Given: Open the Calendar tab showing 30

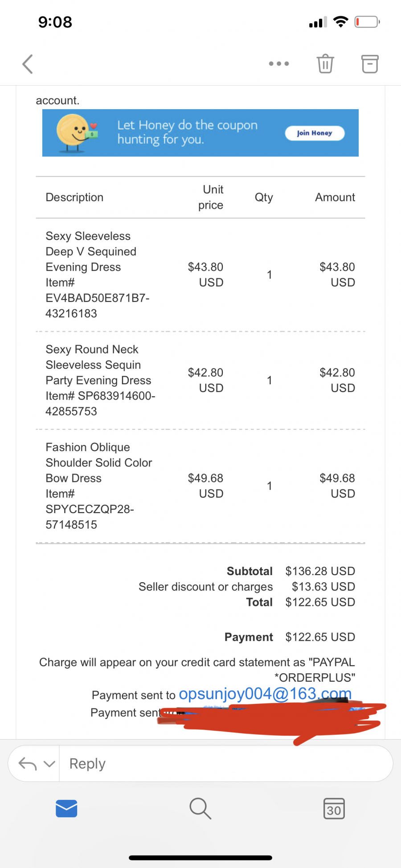Looking at the screenshot, I should 334,809.
